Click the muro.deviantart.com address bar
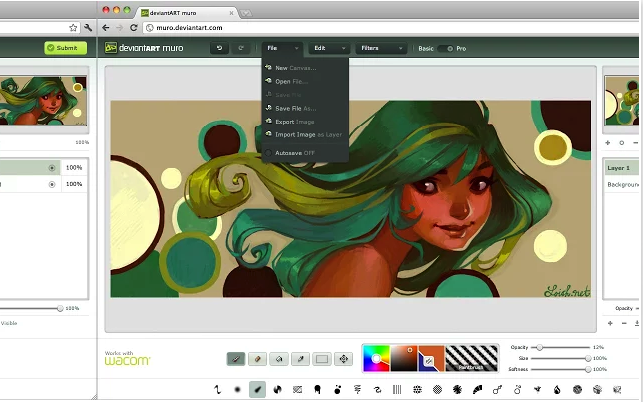This screenshot has height=402, width=643. pyautogui.click(x=390, y=28)
